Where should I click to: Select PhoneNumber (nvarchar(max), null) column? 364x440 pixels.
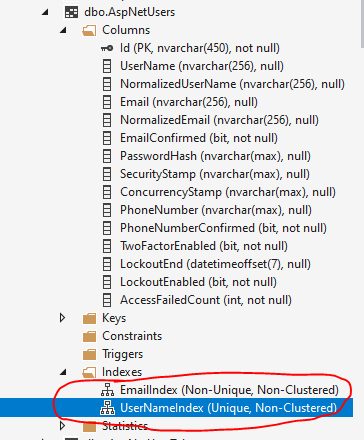click(216, 210)
